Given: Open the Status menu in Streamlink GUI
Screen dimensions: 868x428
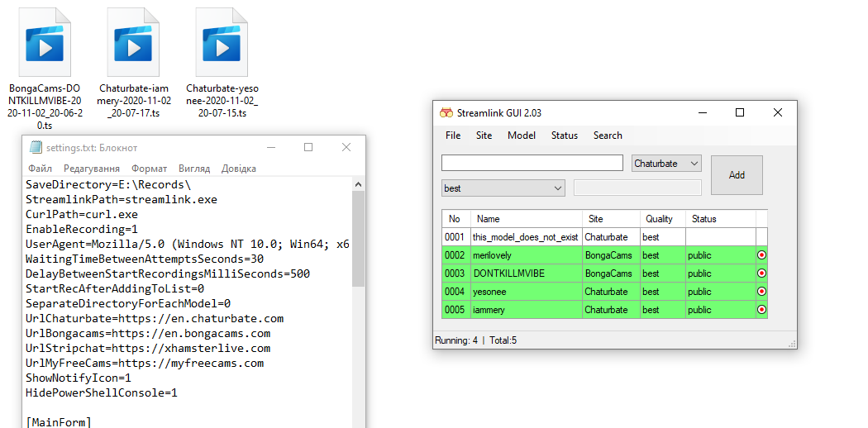Looking at the screenshot, I should 565,136.
